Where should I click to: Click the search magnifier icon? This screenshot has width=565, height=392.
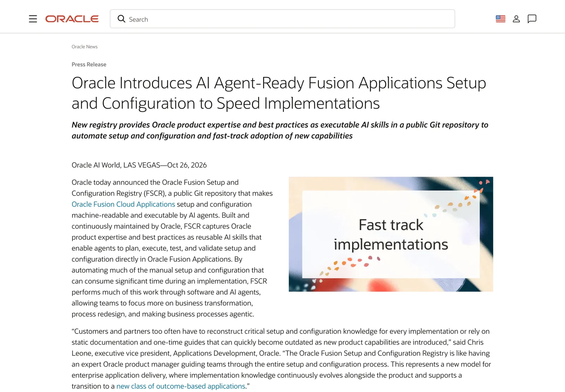pyautogui.click(x=121, y=19)
